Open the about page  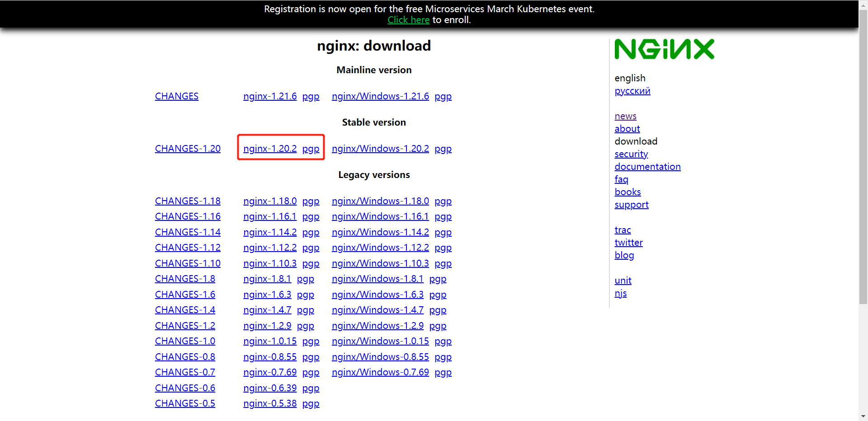[x=627, y=129]
